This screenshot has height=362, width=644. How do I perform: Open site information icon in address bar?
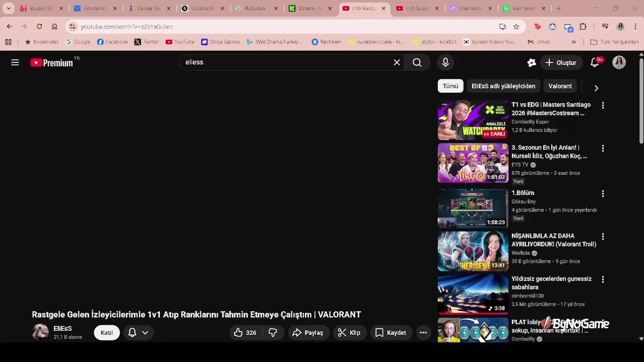pyautogui.click(x=72, y=27)
